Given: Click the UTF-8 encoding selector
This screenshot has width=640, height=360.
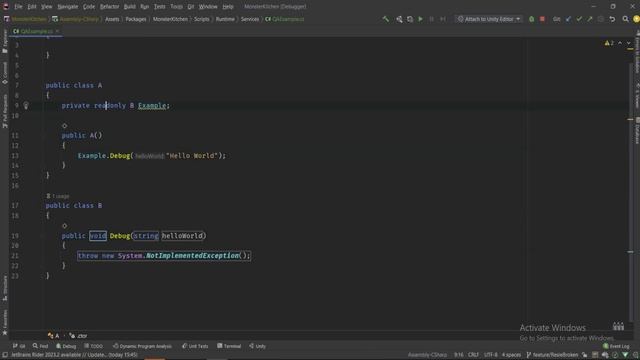Looking at the screenshot, I should tap(491, 355).
